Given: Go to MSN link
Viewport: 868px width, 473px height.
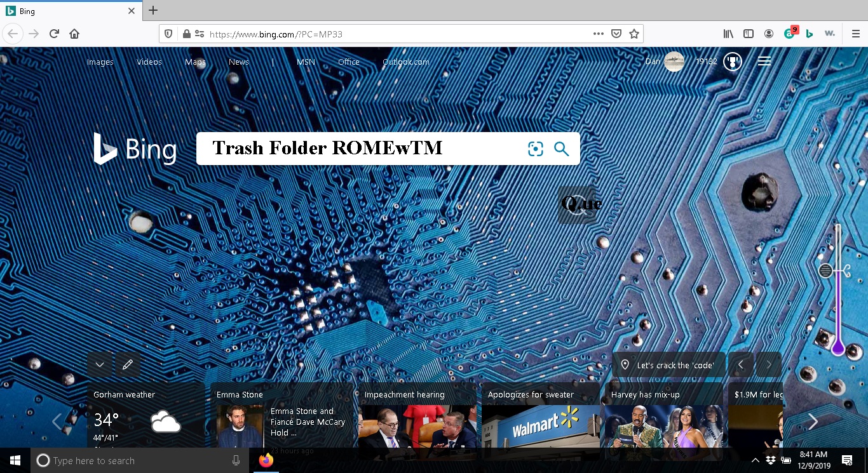Looking at the screenshot, I should point(306,62).
